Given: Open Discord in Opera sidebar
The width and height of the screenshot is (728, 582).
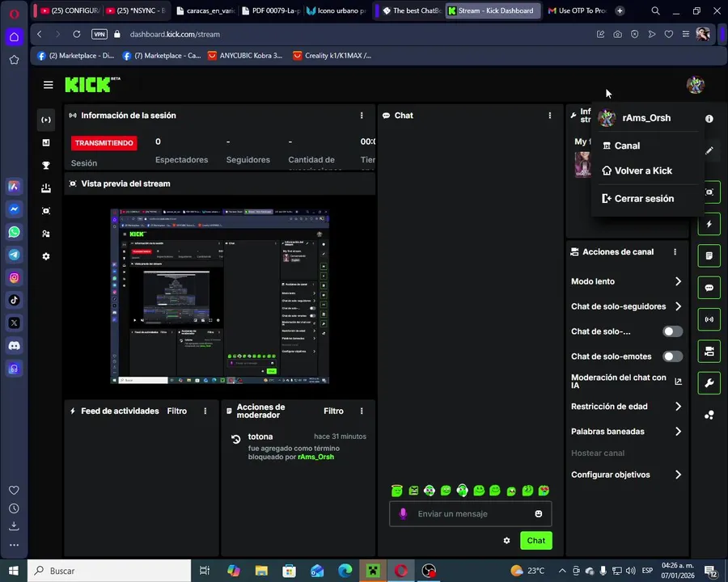Looking at the screenshot, I should (14, 346).
